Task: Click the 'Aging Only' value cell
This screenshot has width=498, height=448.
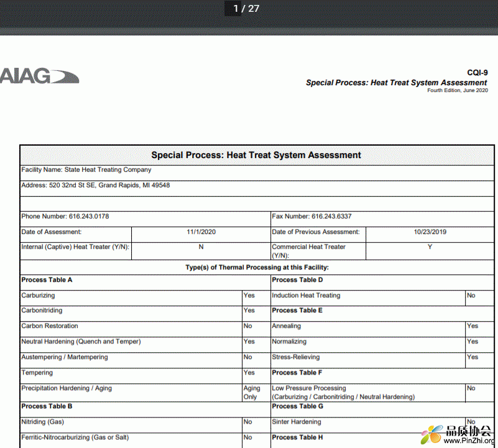Action: click(256, 393)
